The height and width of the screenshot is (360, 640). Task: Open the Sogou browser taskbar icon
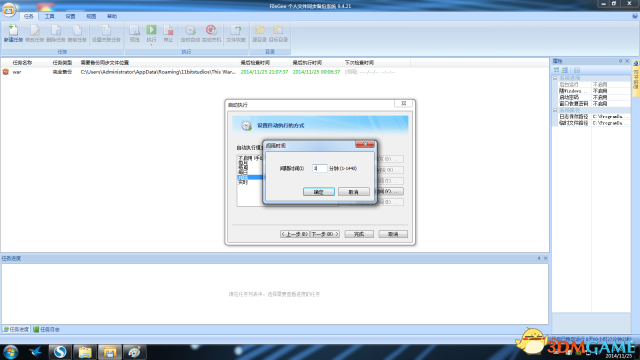point(60,352)
